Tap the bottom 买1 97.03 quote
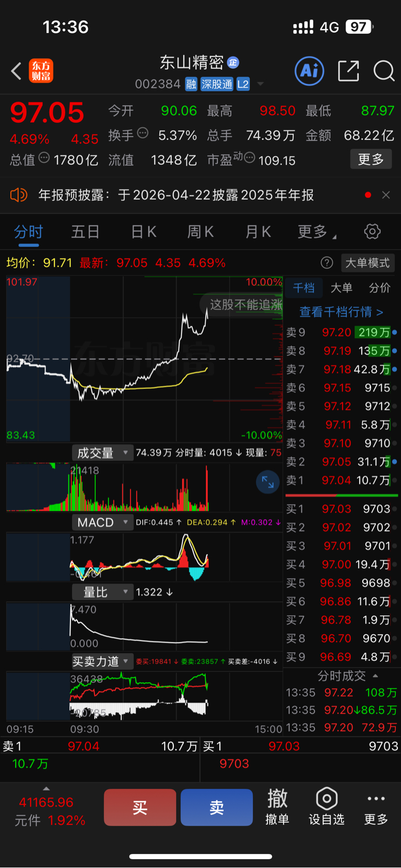This screenshot has height=868, width=401. click(301, 746)
